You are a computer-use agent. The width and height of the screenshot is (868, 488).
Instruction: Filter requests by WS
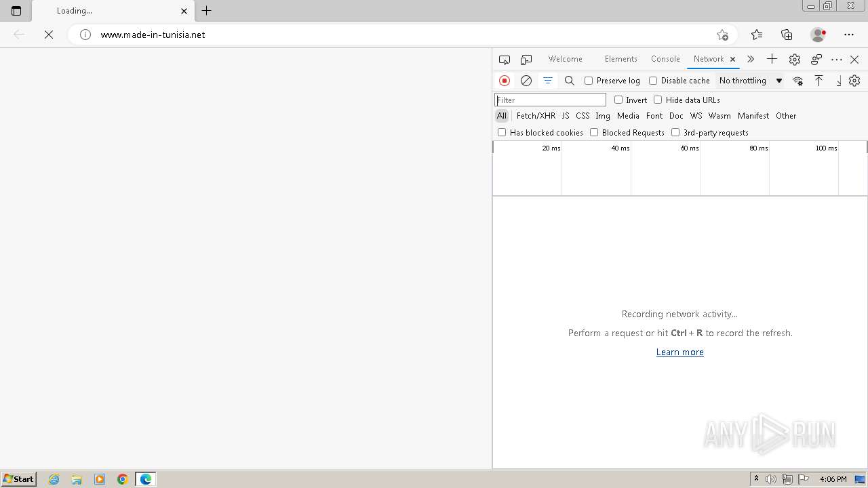[696, 116]
